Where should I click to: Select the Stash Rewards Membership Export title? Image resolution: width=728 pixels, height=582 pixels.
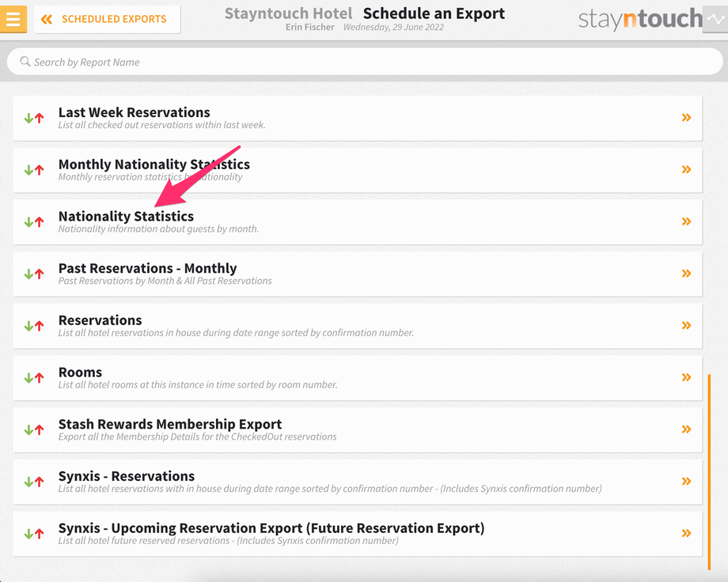pos(170,424)
